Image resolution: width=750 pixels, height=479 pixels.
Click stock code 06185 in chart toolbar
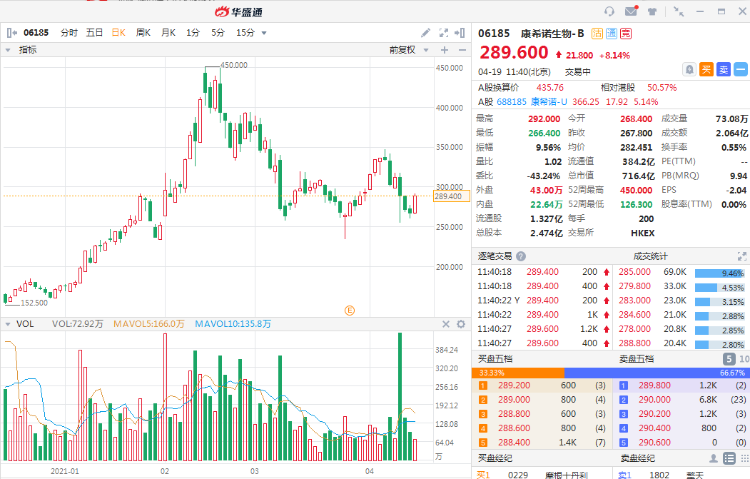click(x=36, y=33)
